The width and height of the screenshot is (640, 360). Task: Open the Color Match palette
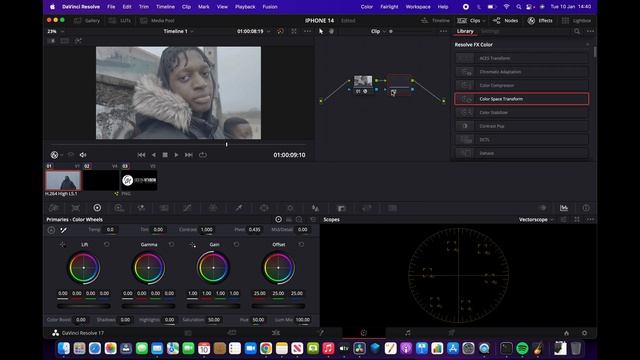(x=76, y=208)
